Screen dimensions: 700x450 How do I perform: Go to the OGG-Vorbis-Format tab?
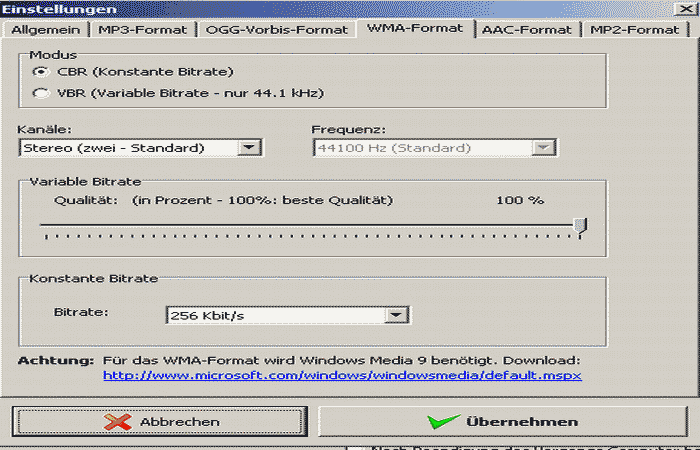tap(277, 29)
